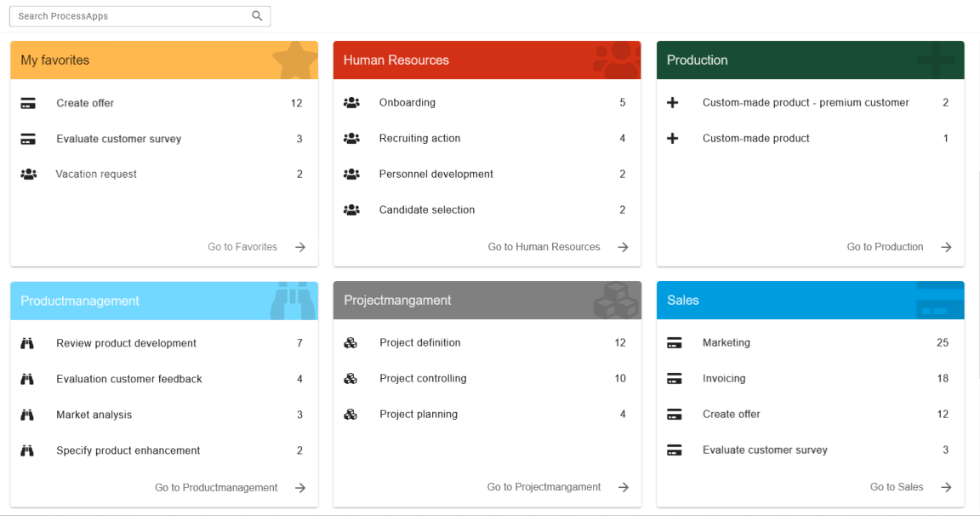Open the Go to Production link
The height and width of the screenshot is (516, 980).
point(885,246)
